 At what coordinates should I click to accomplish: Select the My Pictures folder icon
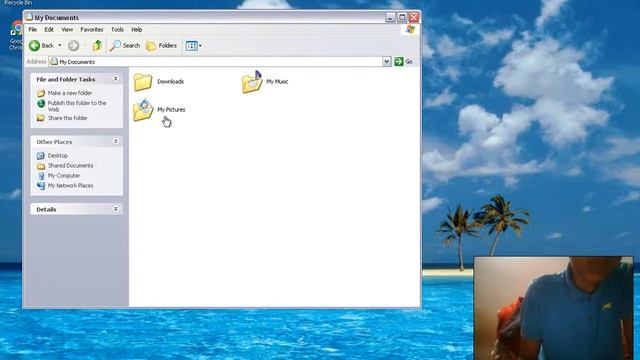pyautogui.click(x=143, y=110)
